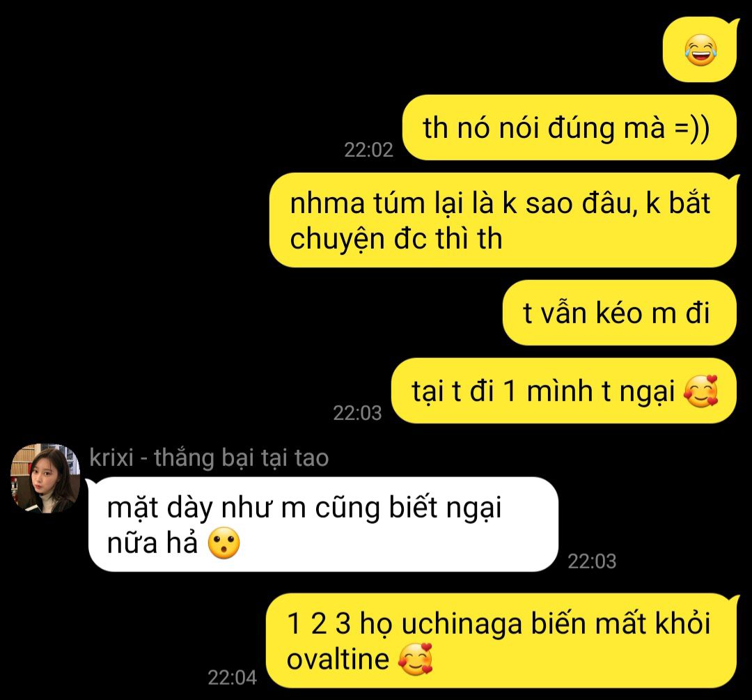752x700 pixels.
Task: Select krixi's white message bubble 'mặt dày như m'
Action: click(x=323, y=524)
